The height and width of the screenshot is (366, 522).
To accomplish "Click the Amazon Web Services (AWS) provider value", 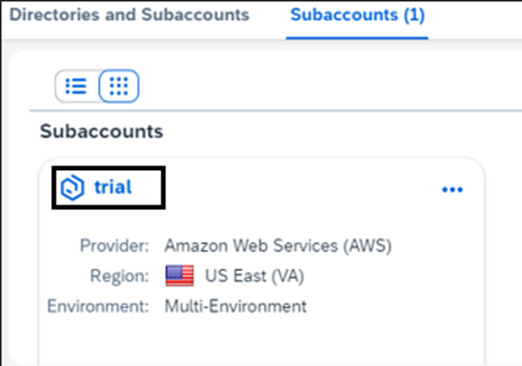I will 278,246.
